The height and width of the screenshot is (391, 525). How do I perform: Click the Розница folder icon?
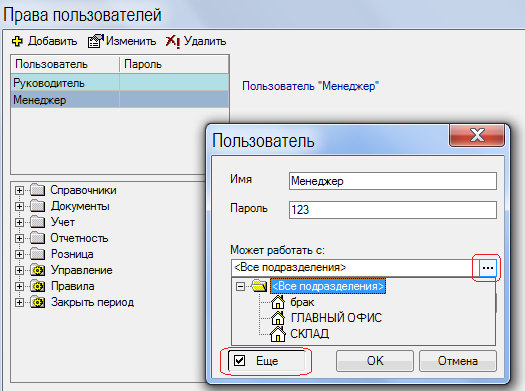pyautogui.click(x=38, y=254)
